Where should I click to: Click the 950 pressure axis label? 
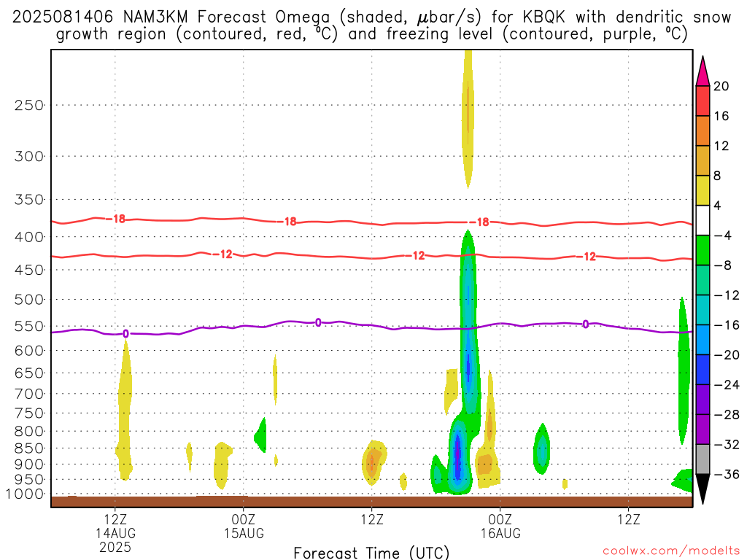[x=29, y=480]
